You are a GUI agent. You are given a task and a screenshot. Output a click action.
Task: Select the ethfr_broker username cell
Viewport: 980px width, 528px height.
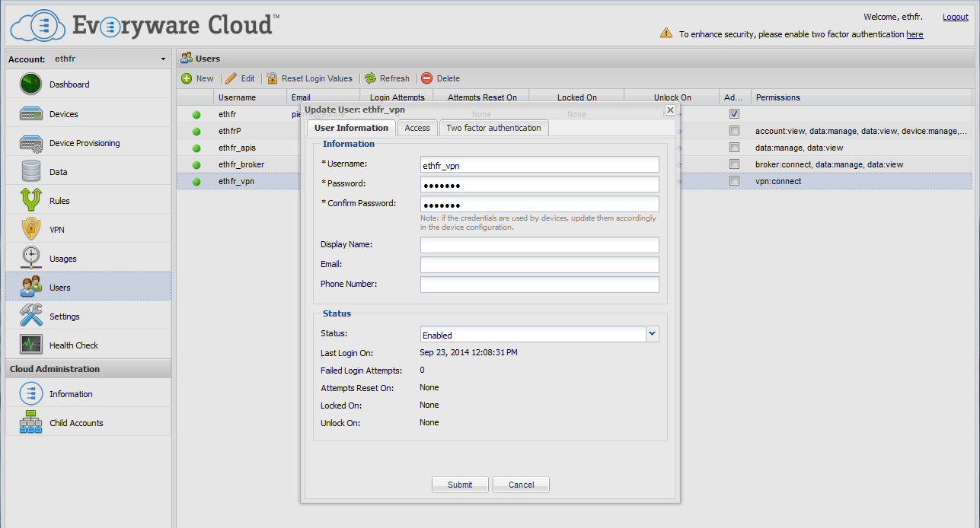point(241,164)
